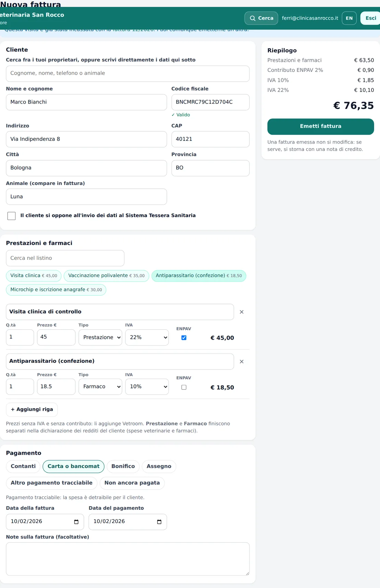The image size is (380, 588).
Task: Switch language with the EN button
Action: tap(349, 18)
